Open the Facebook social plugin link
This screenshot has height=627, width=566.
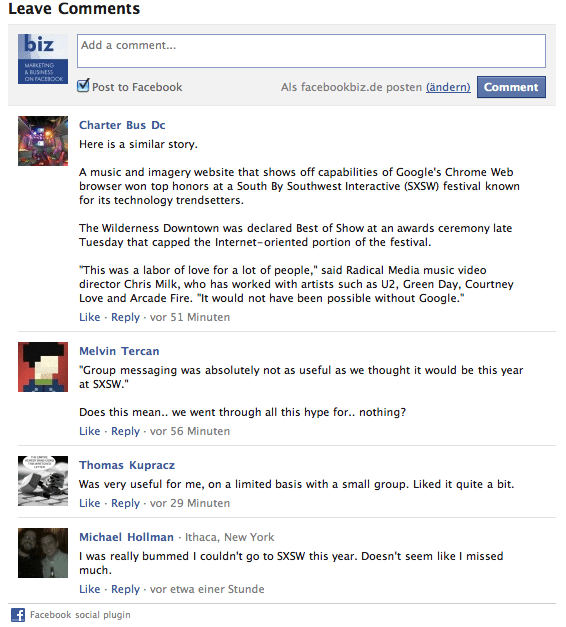(80, 615)
